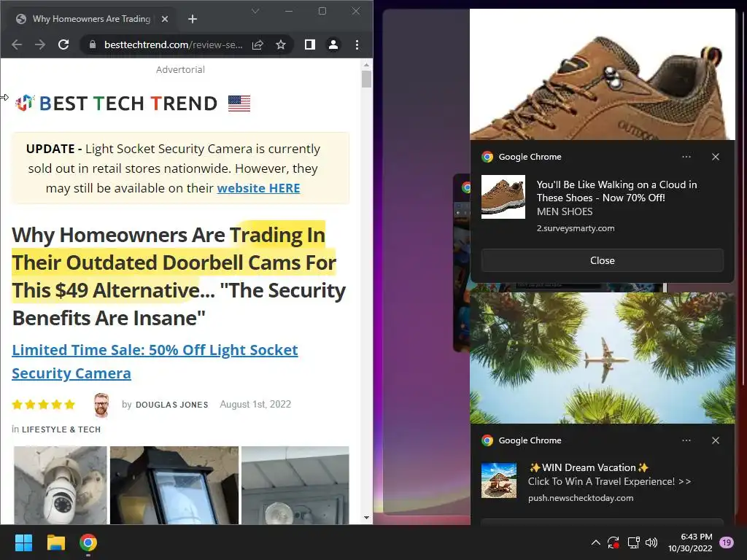Click the Douglas Jones author avatar

101,405
